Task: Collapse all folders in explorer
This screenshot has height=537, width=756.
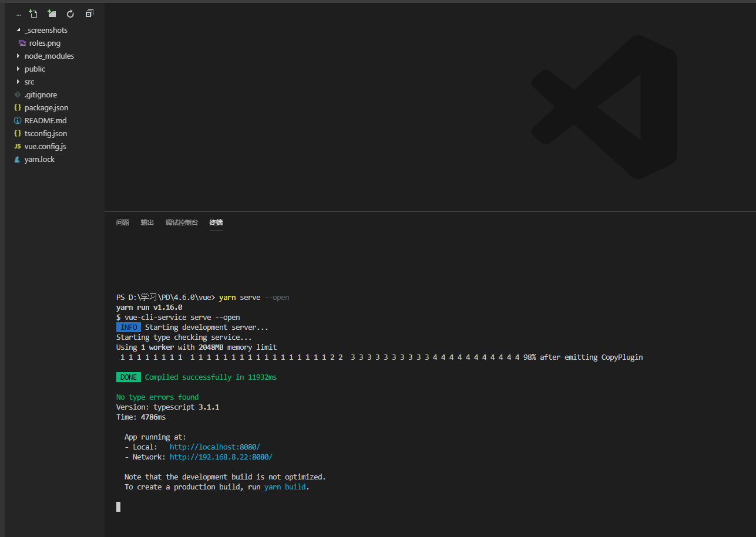Action: pos(89,13)
